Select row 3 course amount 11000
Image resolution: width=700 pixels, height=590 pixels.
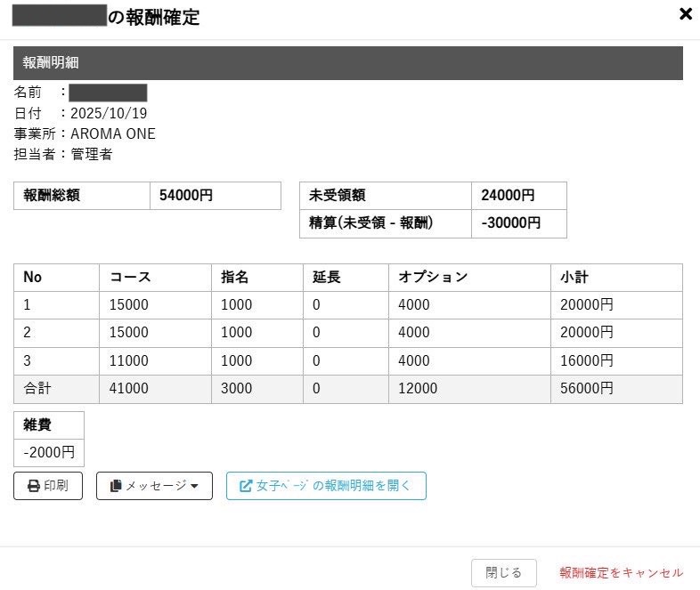pyautogui.click(x=128, y=361)
